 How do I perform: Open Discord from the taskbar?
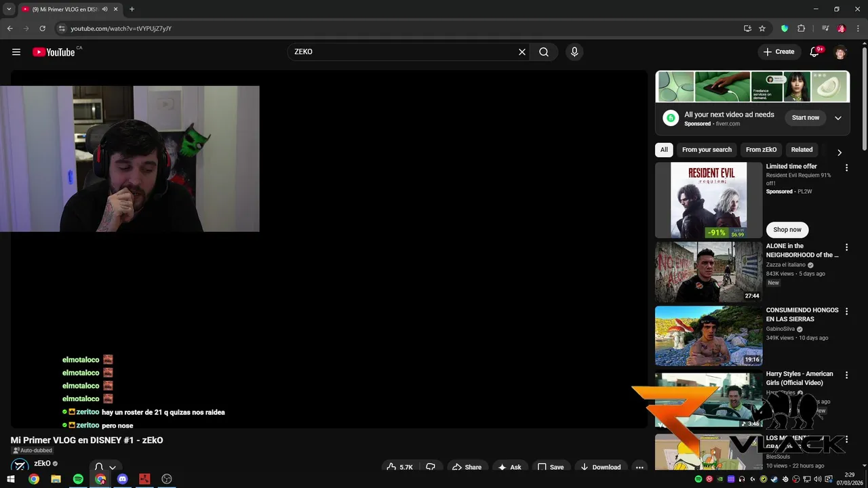point(122,479)
